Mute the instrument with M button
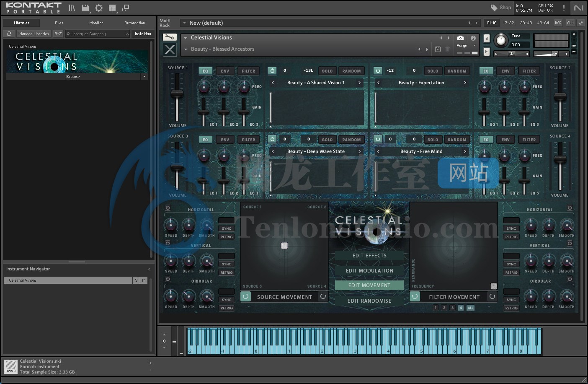 pyautogui.click(x=487, y=52)
